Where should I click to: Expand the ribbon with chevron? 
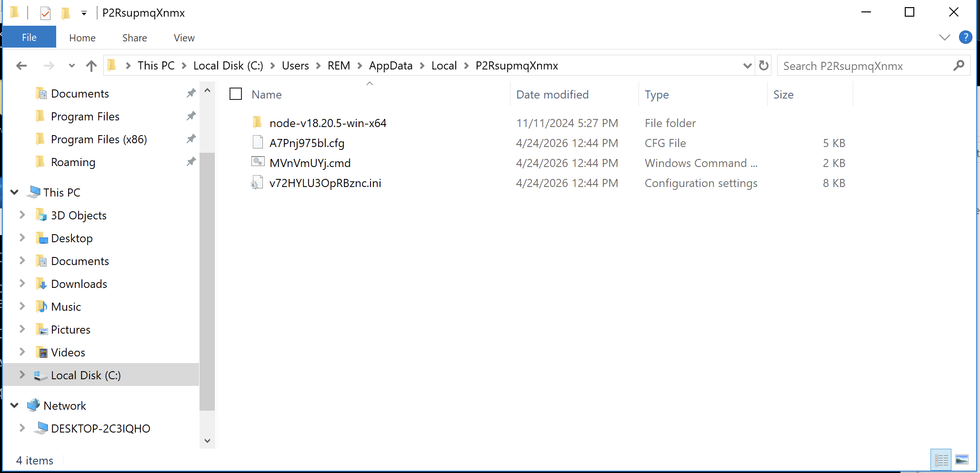point(944,38)
